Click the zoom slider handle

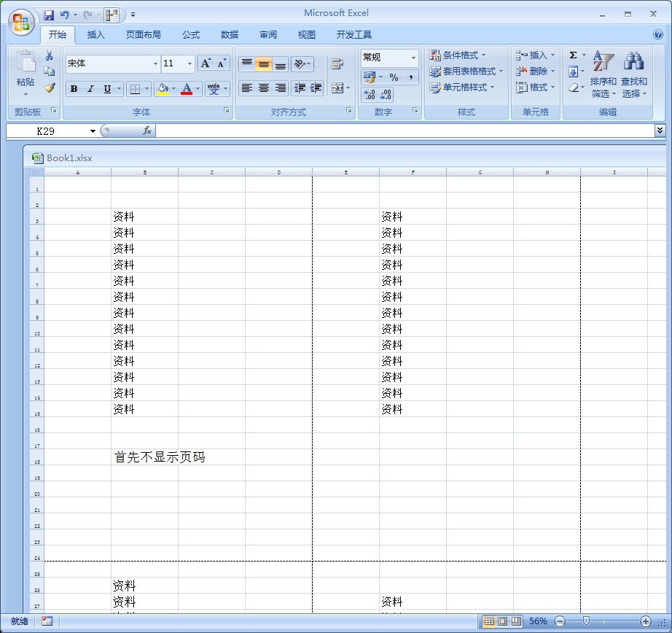[586, 621]
